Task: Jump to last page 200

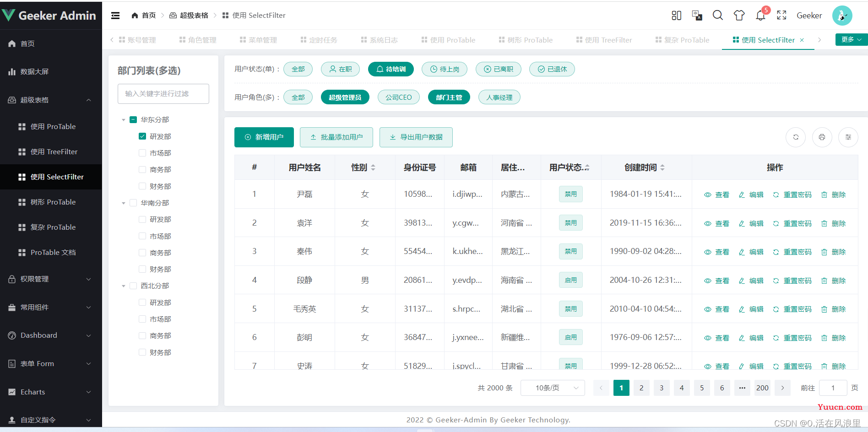Action: pos(762,388)
